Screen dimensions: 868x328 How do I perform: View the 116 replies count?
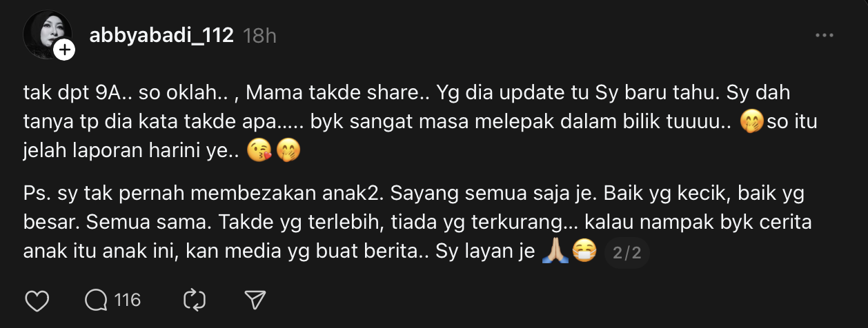(x=127, y=300)
